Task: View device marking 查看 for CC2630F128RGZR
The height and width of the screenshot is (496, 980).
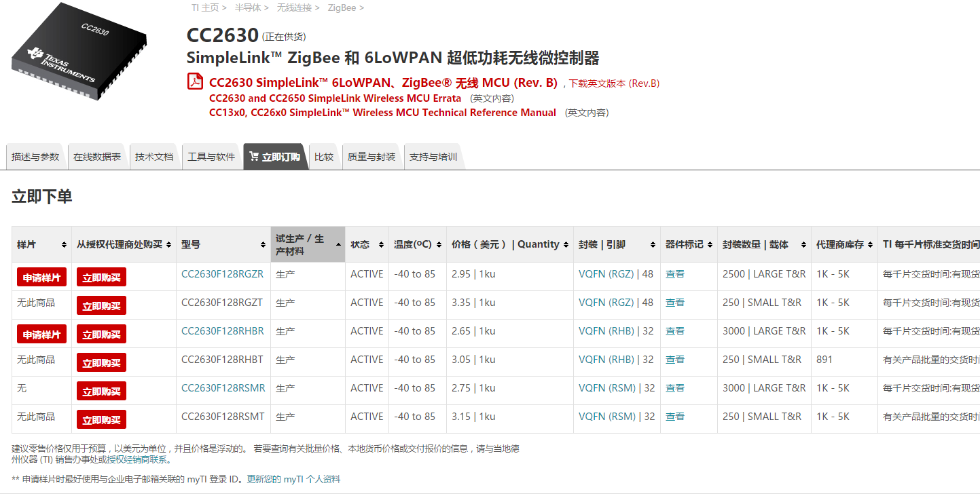Action: pyautogui.click(x=675, y=274)
